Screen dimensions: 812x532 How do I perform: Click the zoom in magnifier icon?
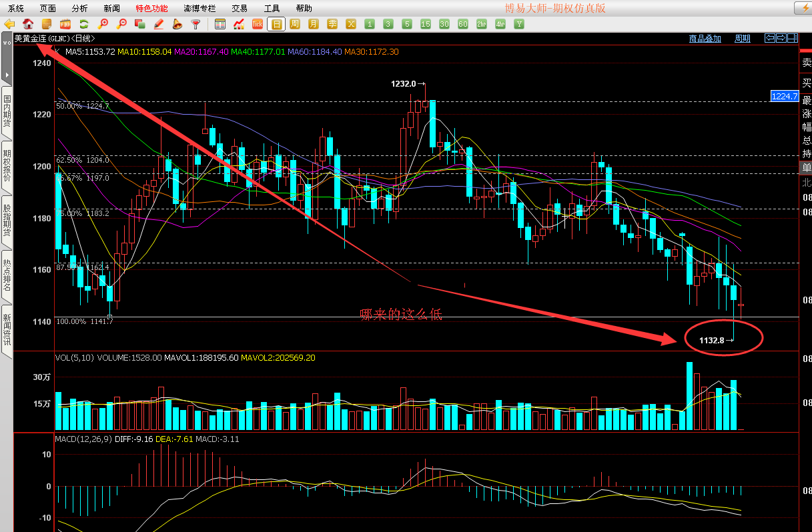tap(103, 24)
